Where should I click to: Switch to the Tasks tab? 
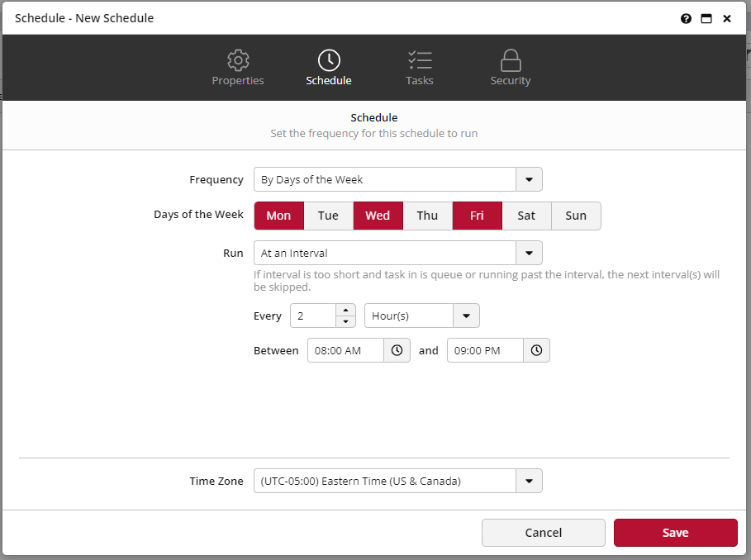[420, 68]
